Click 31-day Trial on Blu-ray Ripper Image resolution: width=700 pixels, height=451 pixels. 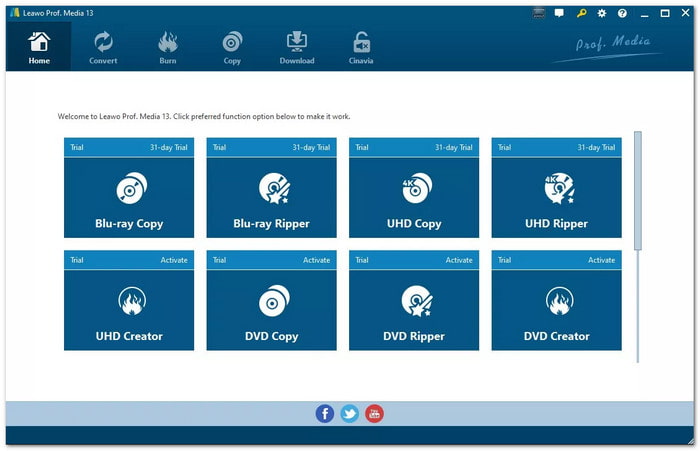[311, 147]
